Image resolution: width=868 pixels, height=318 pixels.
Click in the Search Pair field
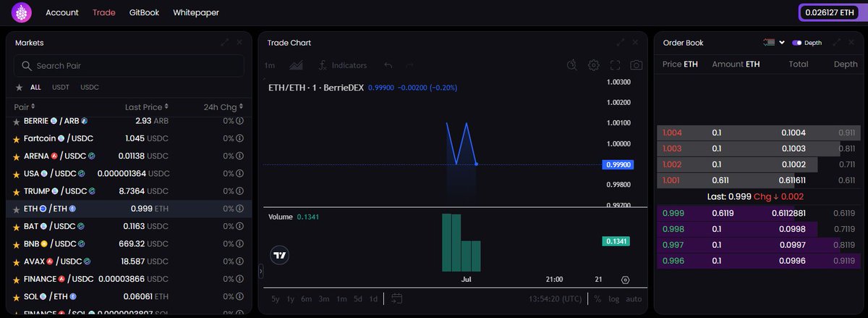click(x=129, y=66)
